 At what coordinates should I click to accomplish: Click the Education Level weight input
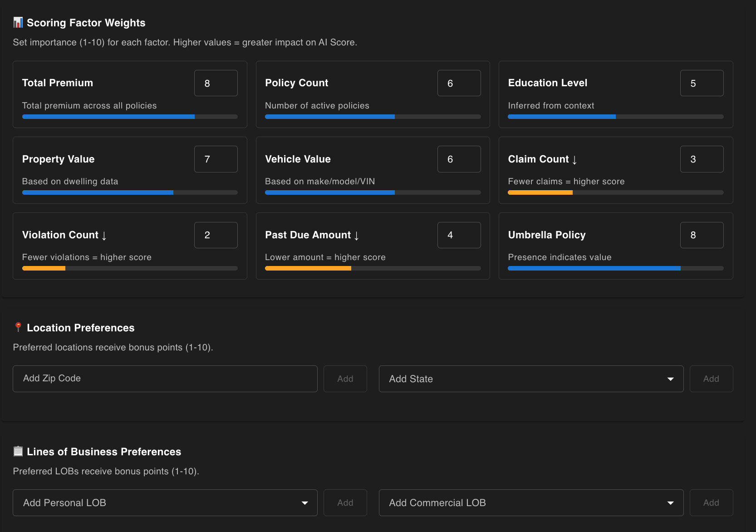click(x=702, y=83)
